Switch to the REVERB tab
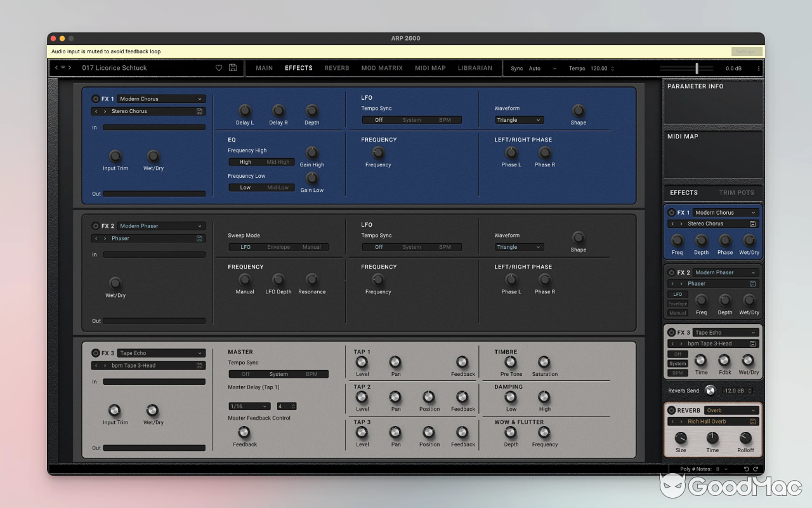812x508 pixels. [x=337, y=68]
